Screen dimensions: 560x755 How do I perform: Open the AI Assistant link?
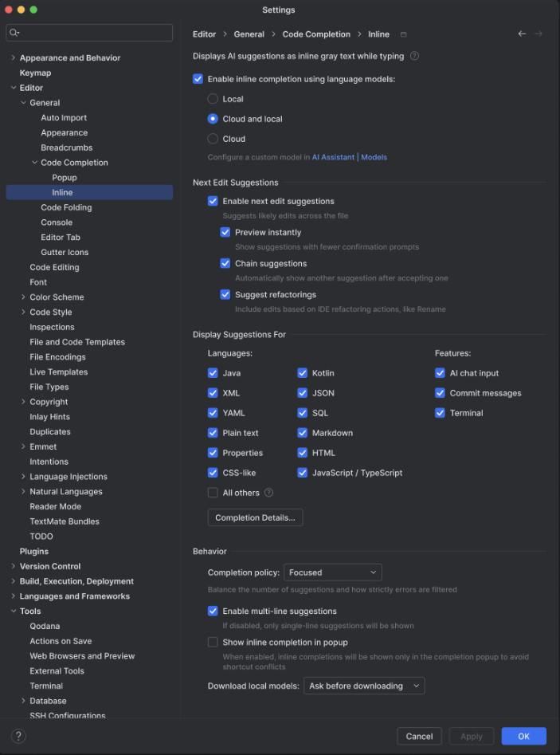tap(333, 157)
